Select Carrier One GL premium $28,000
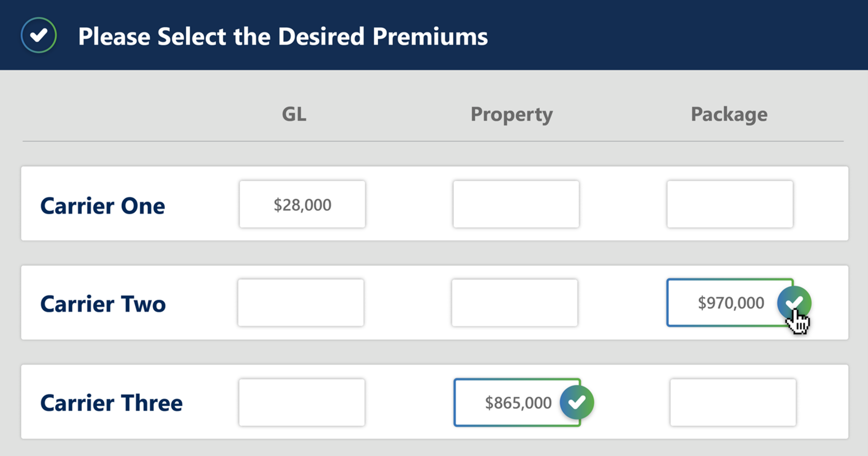 tap(302, 204)
